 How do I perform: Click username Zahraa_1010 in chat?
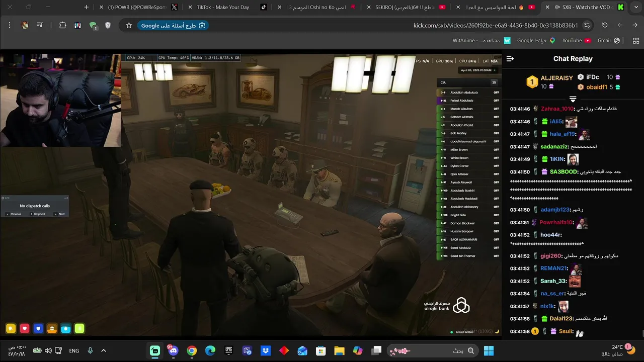[557, 109]
